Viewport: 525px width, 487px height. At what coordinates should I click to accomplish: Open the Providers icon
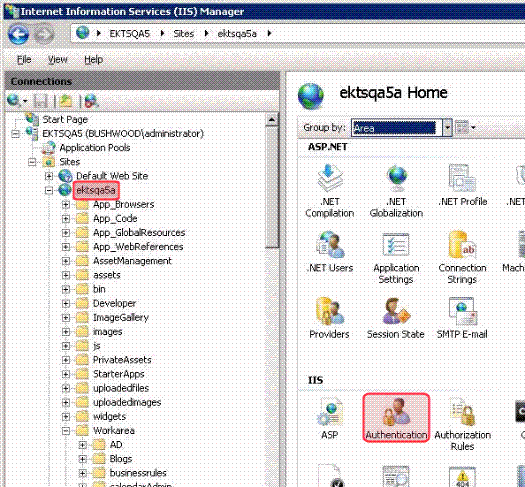click(329, 318)
